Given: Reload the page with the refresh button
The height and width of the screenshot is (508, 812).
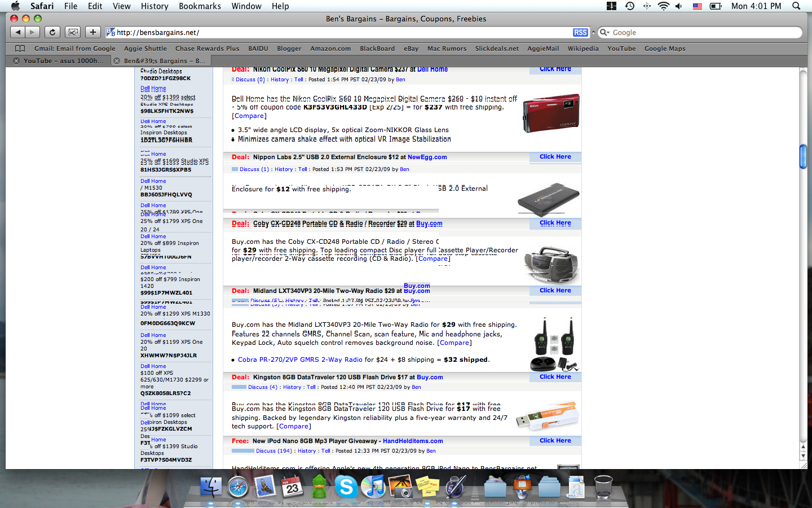Looking at the screenshot, I should click(52, 32).
